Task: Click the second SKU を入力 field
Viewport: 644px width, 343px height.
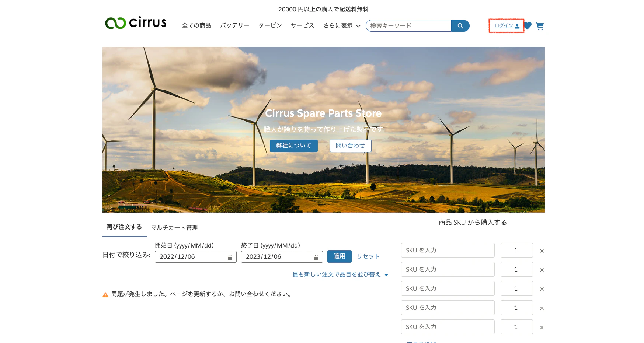Action: click(448, 269)
